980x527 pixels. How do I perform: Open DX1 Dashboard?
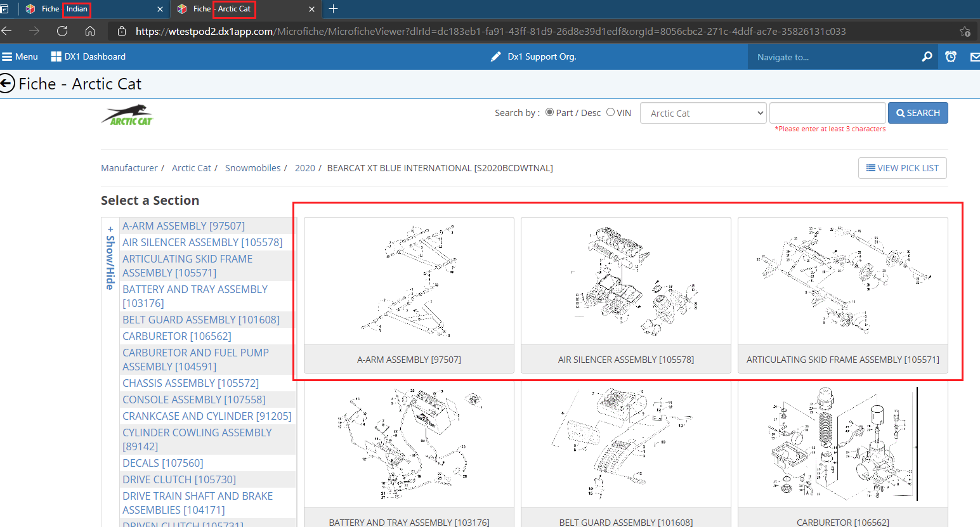pyautogui.click(x=88, y=56)
